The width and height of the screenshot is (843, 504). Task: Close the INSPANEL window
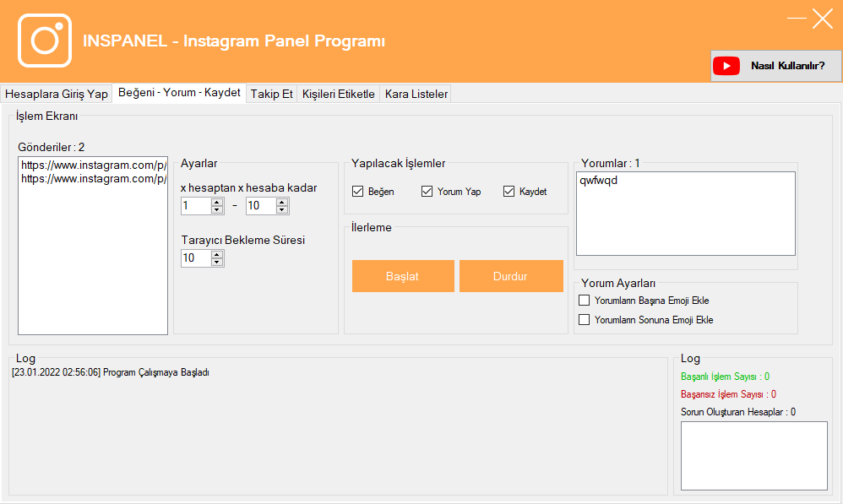coord(823,19)
